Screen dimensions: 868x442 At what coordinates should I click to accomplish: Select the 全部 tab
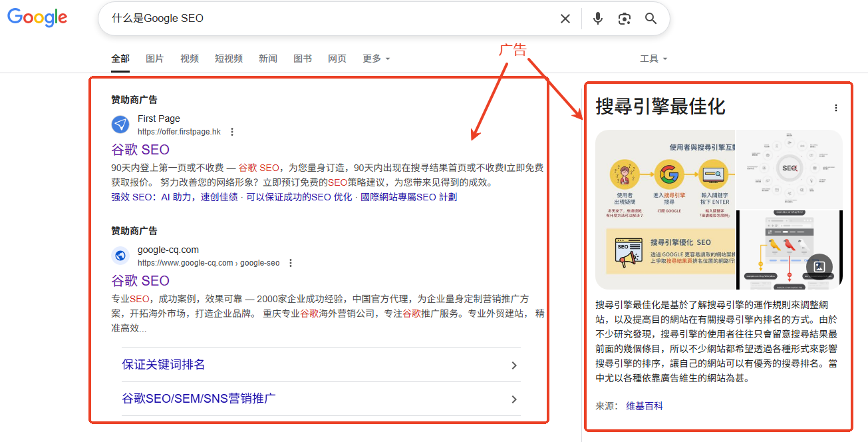120,59
